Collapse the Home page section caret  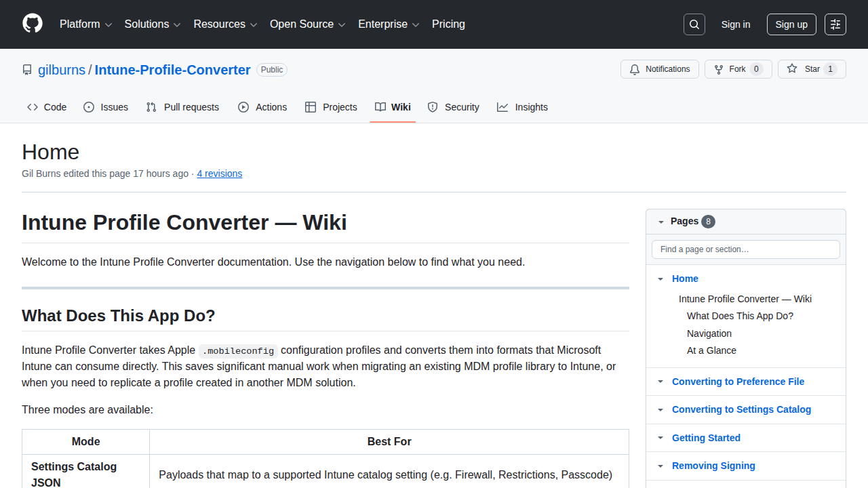coord(660,279)
